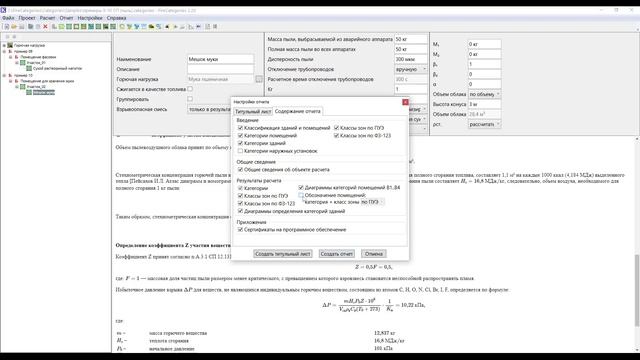Click icon of Помещение для хранения муки
The image size is (640, 360).
(17, 81)
